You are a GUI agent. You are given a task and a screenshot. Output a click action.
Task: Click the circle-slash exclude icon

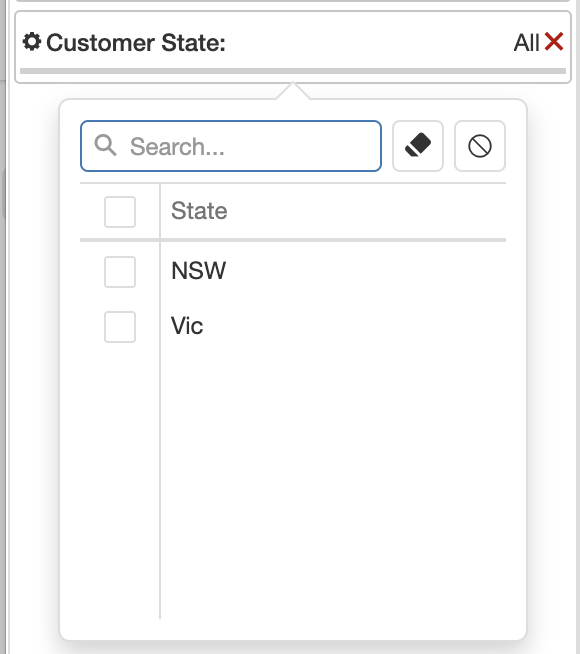pyautogui.click(x=480, y=146)
